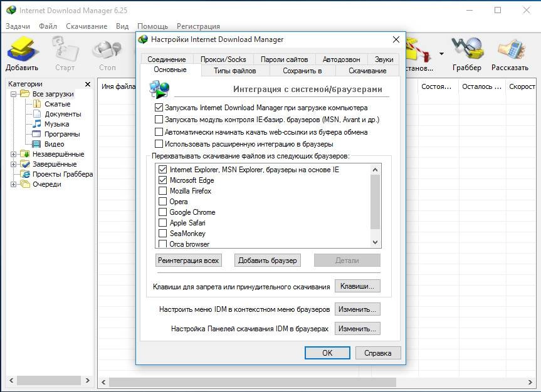Collapse the Все загрузки tree node
The width and height of the screenshot is (541, 392).
coord(13,94)
